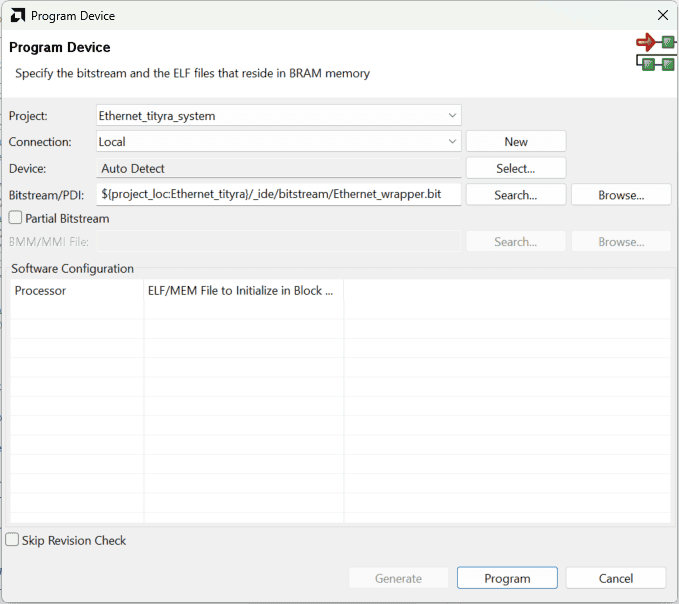This screenshot has height=604, width=679.
Task: Click the Auto Detect device field
Action: click(278, 169)
